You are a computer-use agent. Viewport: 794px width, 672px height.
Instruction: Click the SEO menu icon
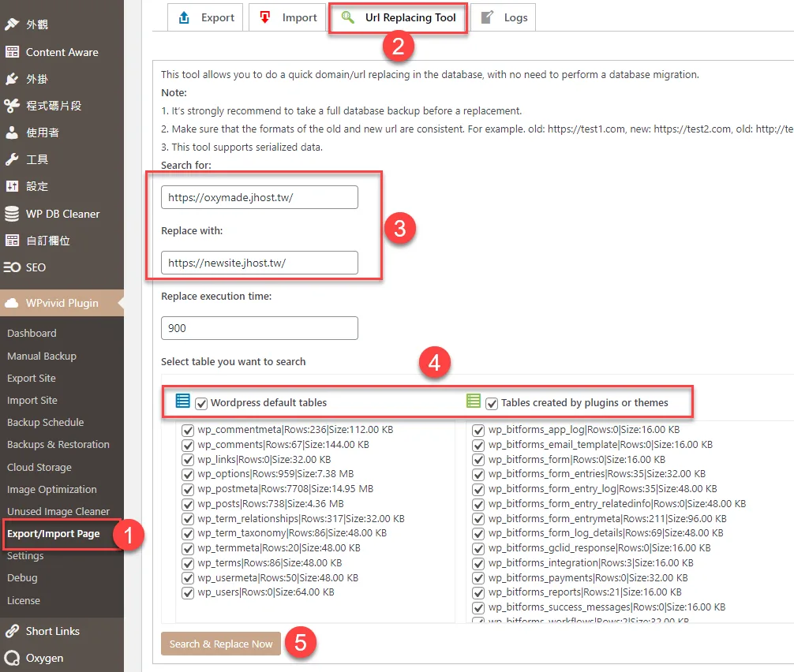click(x=12, y=267)
